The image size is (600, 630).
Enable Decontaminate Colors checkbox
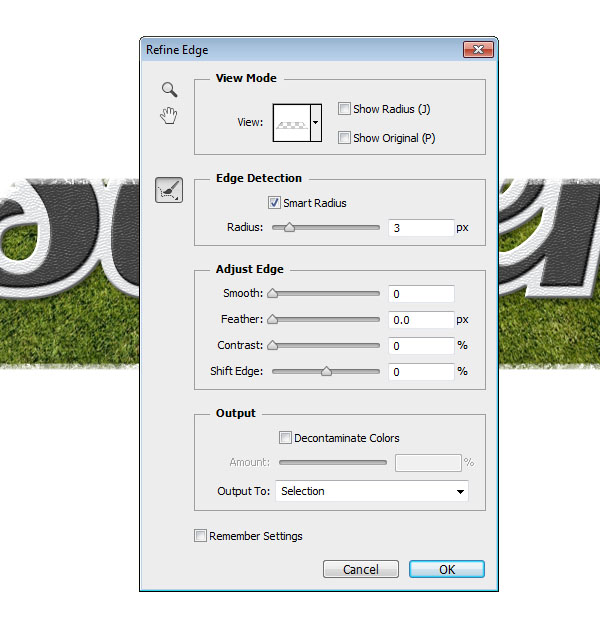point(285,438)
